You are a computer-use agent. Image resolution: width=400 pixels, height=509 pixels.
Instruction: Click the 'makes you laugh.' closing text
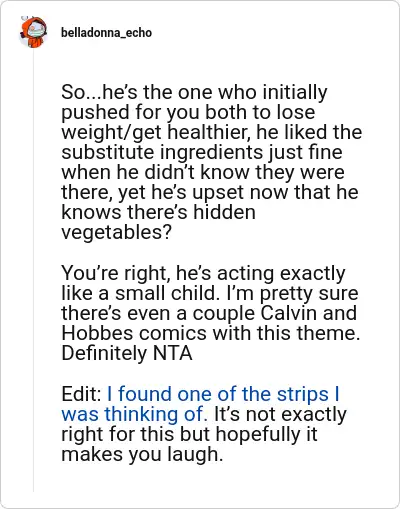pos(142,454)
